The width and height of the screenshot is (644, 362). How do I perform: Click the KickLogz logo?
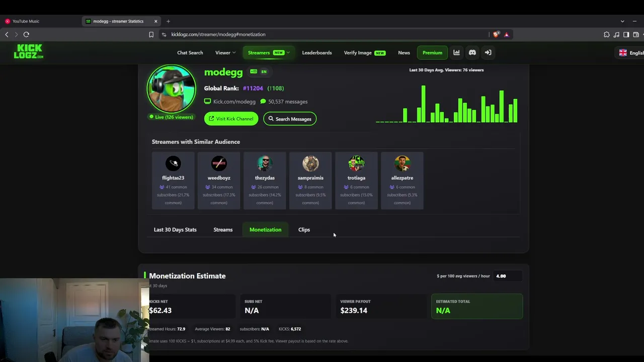[29, 51]
